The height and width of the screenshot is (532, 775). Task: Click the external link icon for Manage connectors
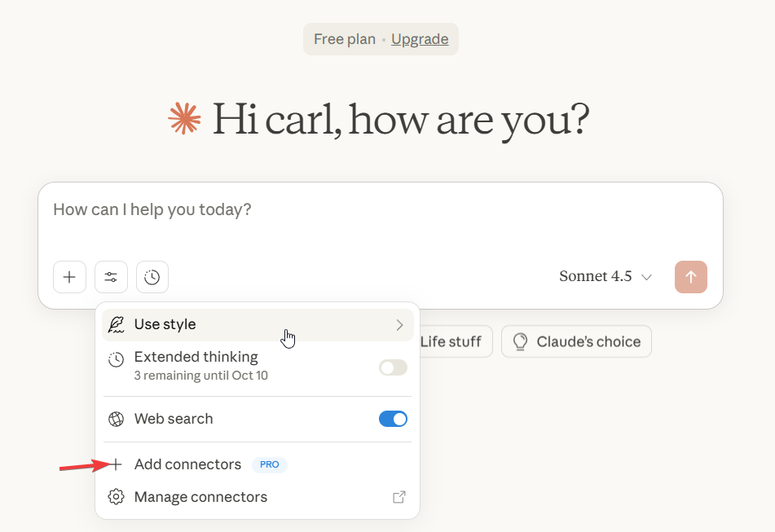coord(399,497)
